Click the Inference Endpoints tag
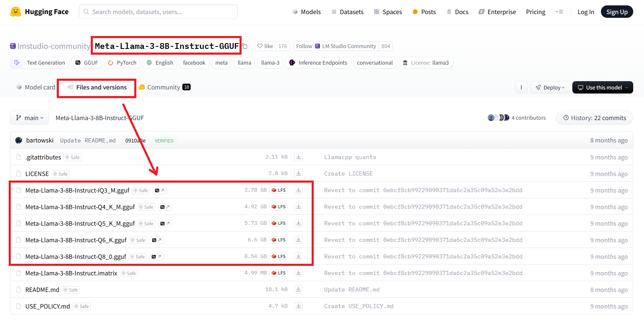644x323 pixels. coord(318,63)
